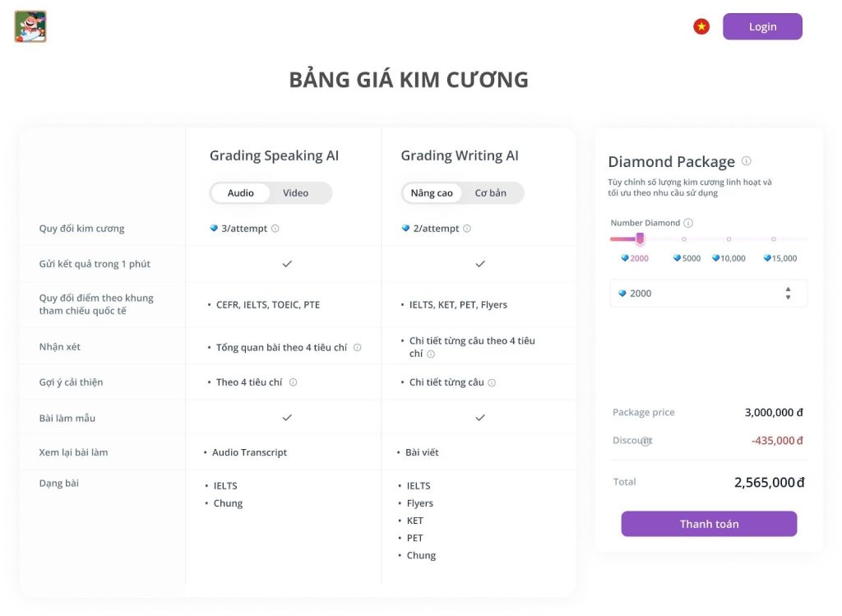
Task: Click the Login button
Action: click(761, 25)
